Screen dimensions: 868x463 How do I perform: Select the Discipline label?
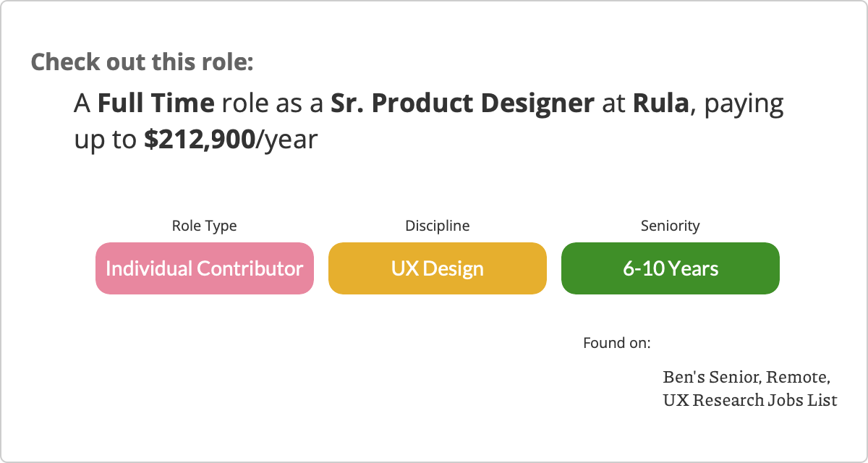pos(437,226)
